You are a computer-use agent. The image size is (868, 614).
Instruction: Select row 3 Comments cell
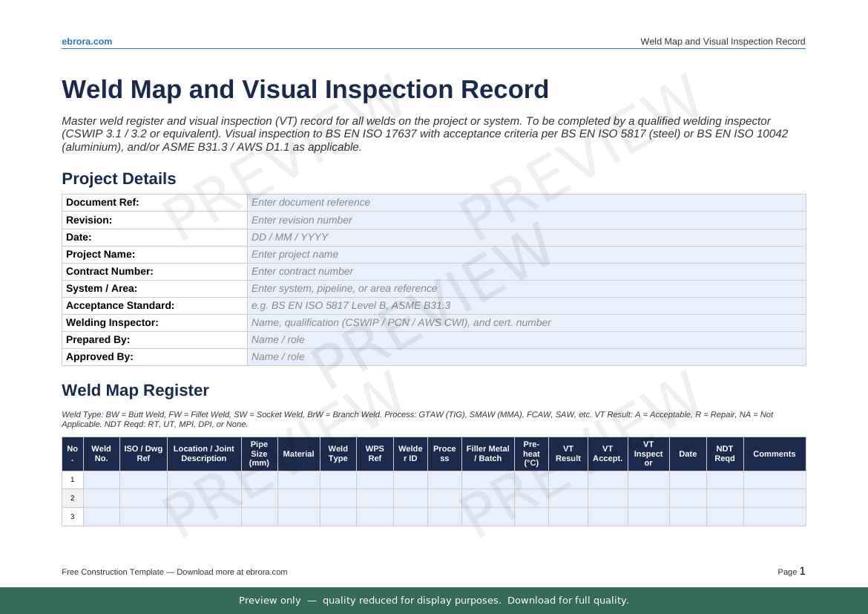click(x=774, y=517)
